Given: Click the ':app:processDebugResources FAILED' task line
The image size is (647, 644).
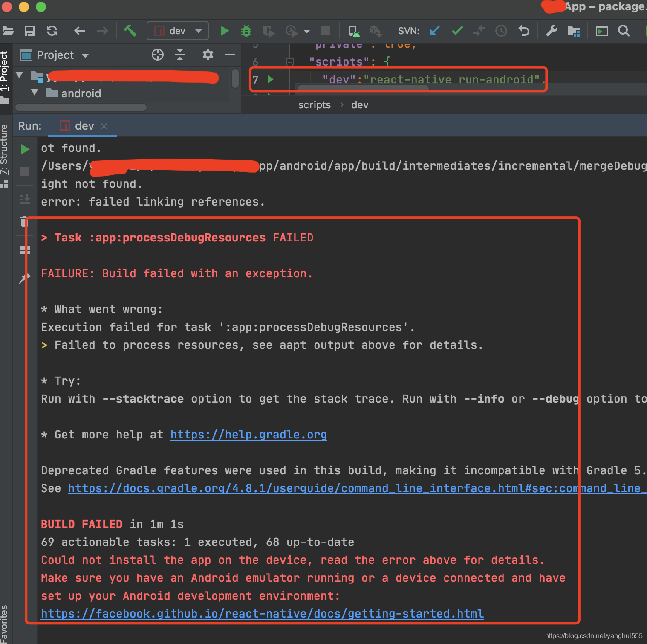Looking at the screenshot, I should [x=177, y=238].
